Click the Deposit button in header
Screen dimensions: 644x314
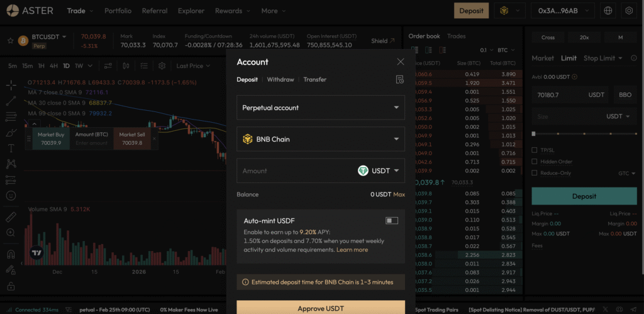click(471, 11)
